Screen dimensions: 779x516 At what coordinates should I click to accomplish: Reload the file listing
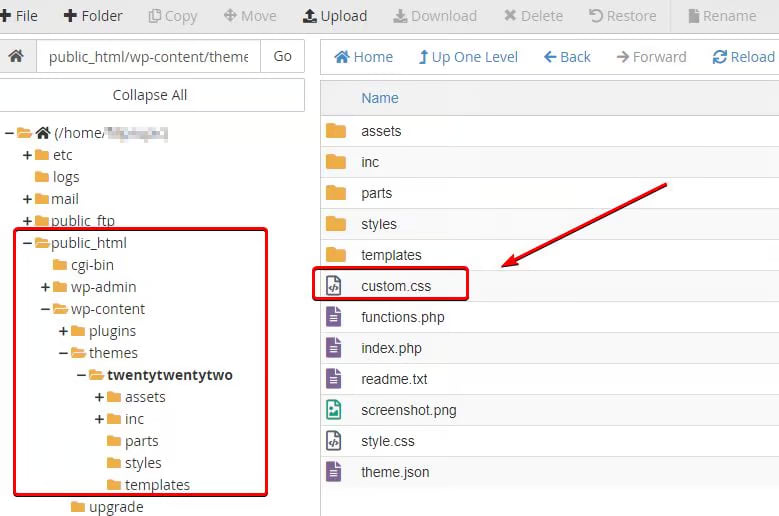[743, 57]
